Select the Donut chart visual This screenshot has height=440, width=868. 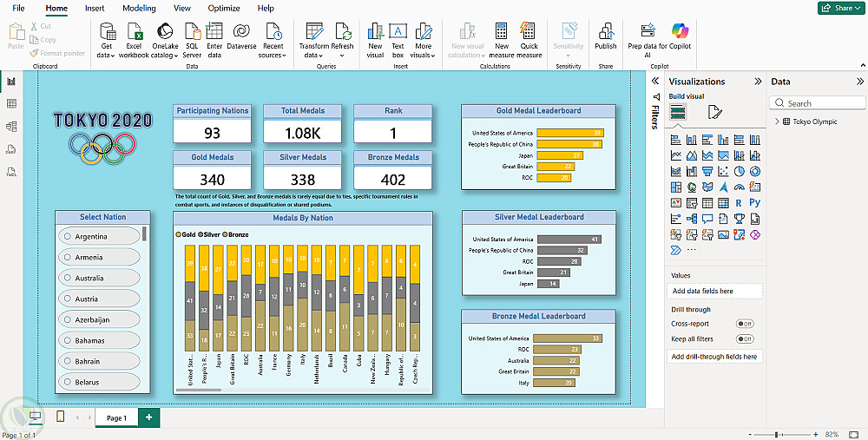[755, 172]
